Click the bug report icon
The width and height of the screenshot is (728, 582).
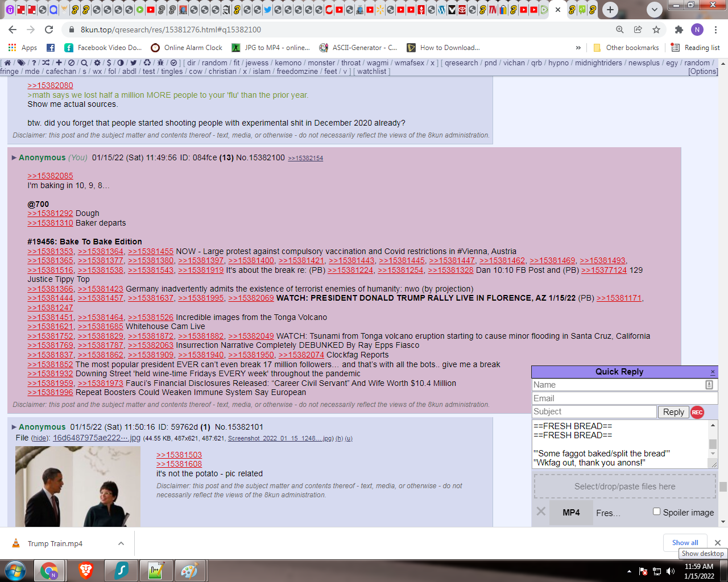pyautogui.click(x=160, y=63)
